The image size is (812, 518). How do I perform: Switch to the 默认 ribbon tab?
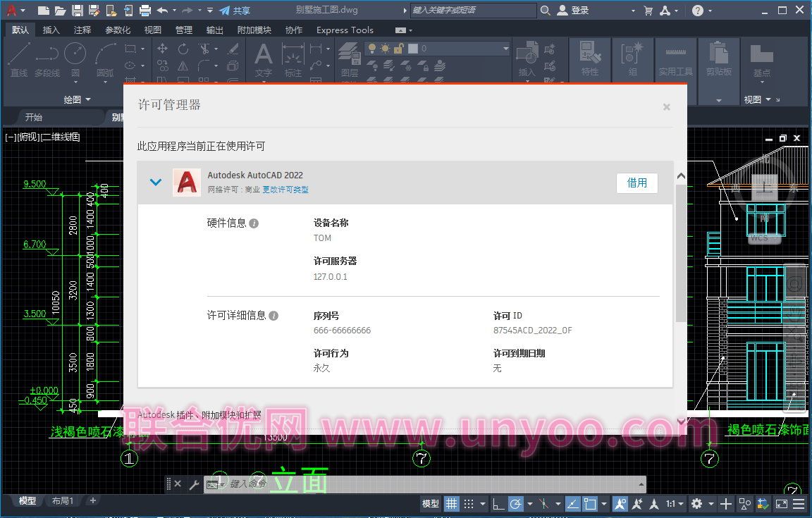pyautogui.click(x=20, y=30)
